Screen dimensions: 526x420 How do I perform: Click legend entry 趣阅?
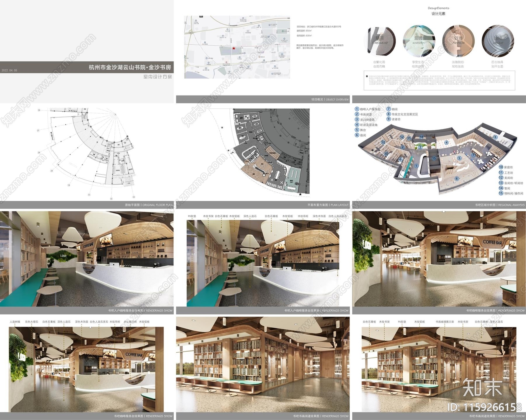pyautogui.click(x=363, y=135)
